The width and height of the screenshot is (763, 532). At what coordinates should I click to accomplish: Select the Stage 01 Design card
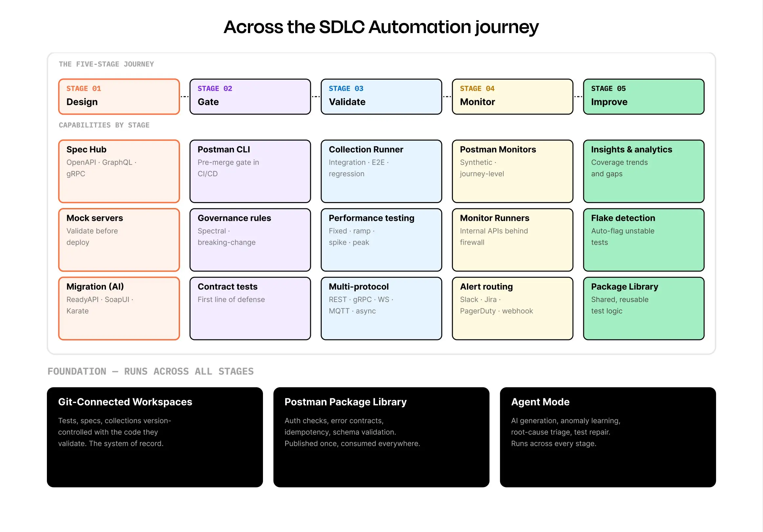pos(119,97)
